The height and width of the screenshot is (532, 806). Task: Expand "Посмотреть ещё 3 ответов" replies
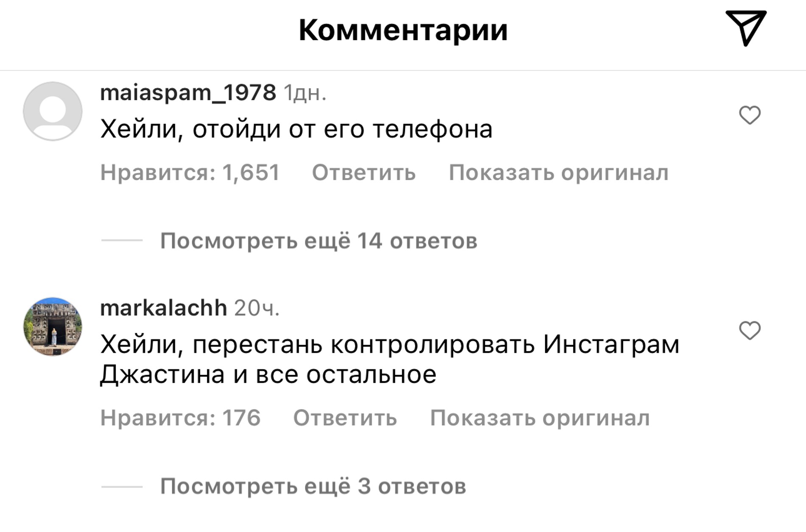point(313,486)
